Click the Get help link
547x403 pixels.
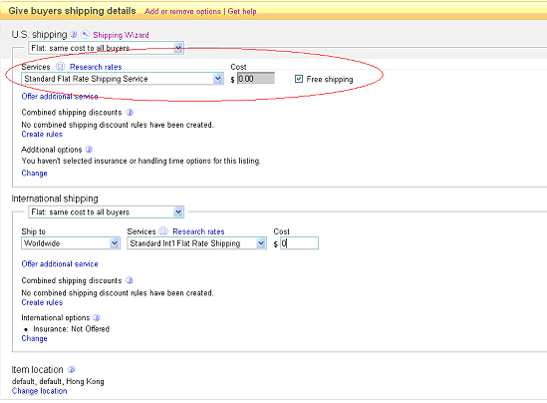(x=242, y=12)
